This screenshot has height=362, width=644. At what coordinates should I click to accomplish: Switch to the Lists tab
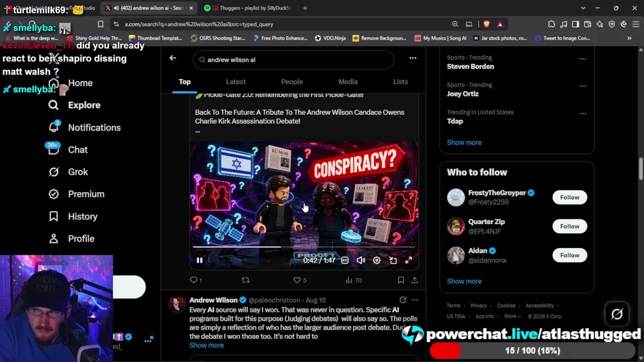coord(400,81)
